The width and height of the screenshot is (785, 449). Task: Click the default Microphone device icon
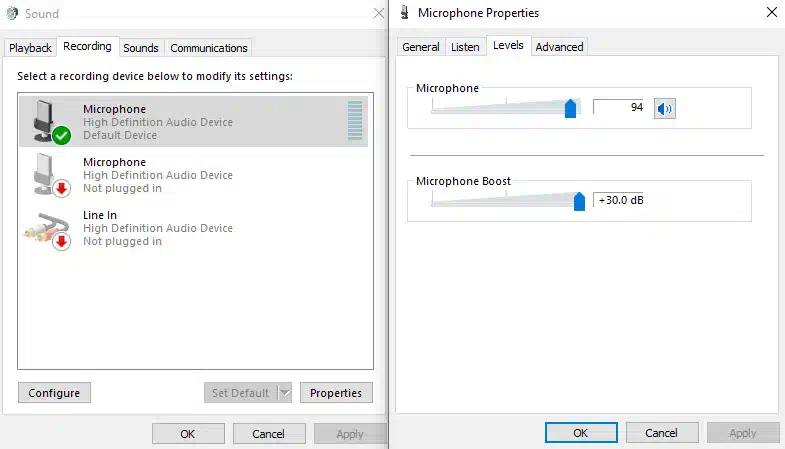coord(48,121)
